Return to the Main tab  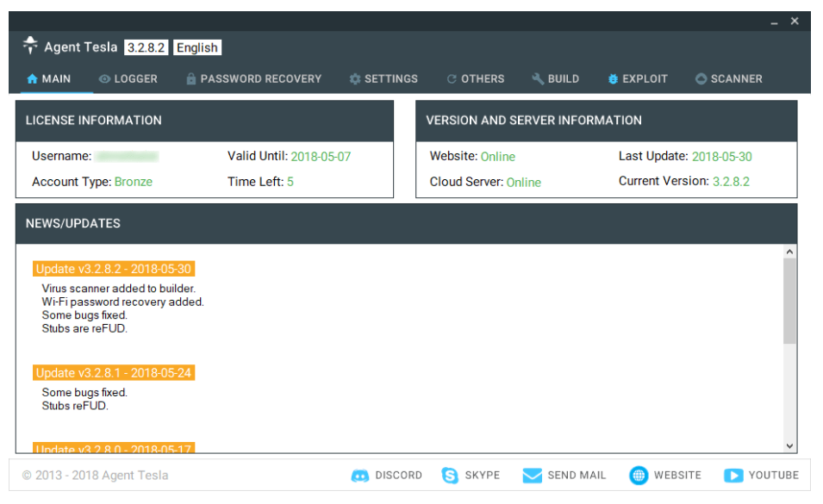pos(49,79)
